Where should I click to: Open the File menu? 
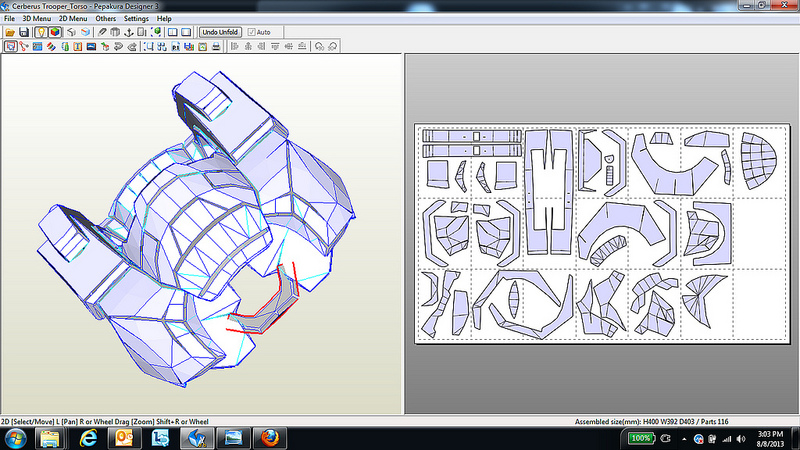pyautogui.click(x=9, y=18)
